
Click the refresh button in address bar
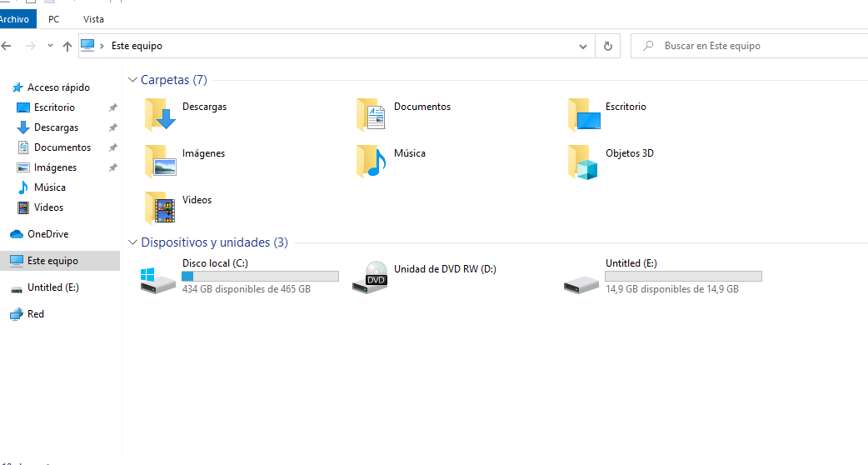point(608,46)
